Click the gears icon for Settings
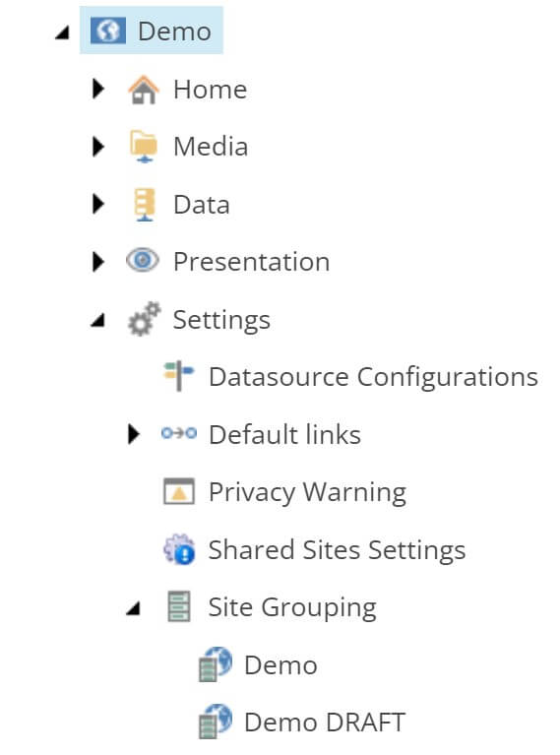560x755 pixels. (x=144, y=319)
